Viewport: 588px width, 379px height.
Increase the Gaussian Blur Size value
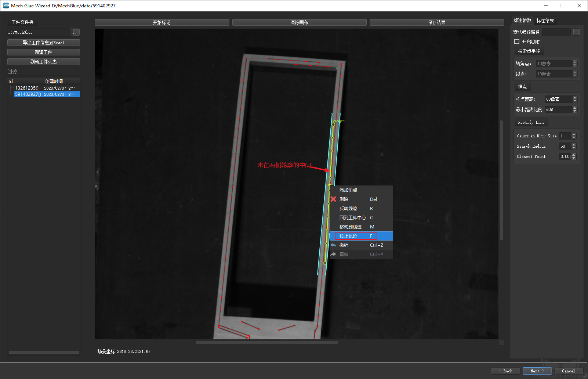pyautogui.click(x=574, y=134)
